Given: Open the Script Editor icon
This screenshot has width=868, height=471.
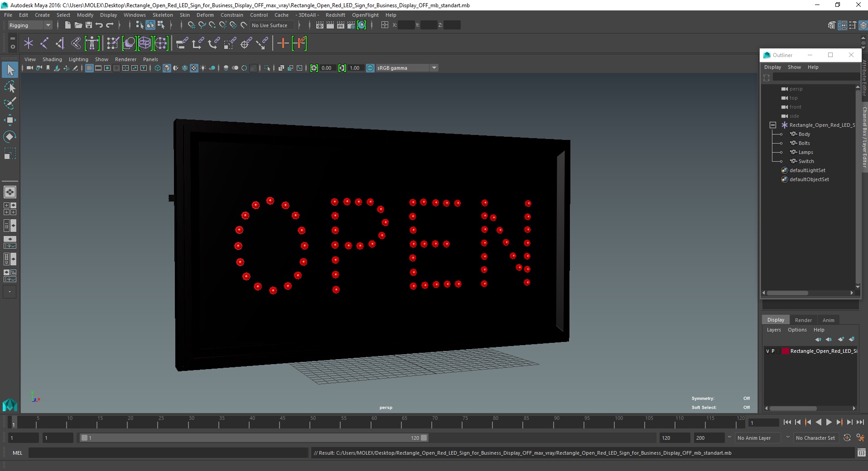Looking at the screenshot, I should pyautogui.click(x=861, y=452).
